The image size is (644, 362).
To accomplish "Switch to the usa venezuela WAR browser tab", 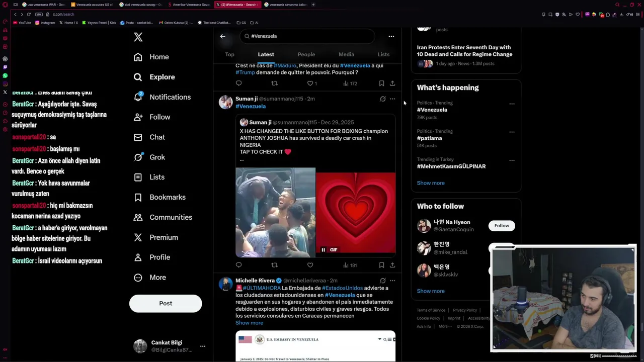I will 43,5.
